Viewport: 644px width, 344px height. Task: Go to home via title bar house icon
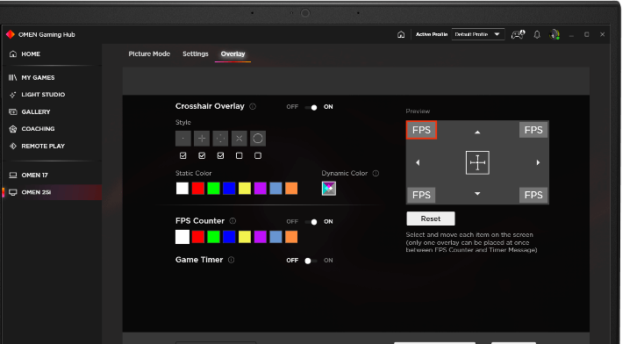pyautogui.click(x=401, y=34)
